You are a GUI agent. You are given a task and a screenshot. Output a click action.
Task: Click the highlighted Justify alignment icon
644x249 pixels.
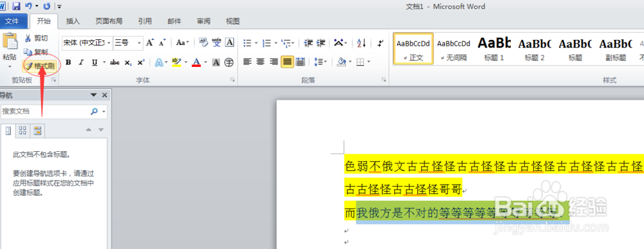287,62
